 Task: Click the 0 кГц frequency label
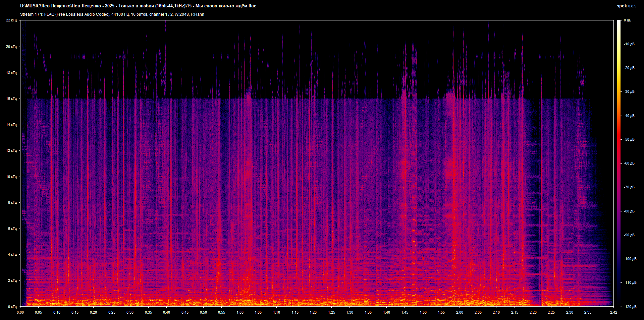coord(12,307)
